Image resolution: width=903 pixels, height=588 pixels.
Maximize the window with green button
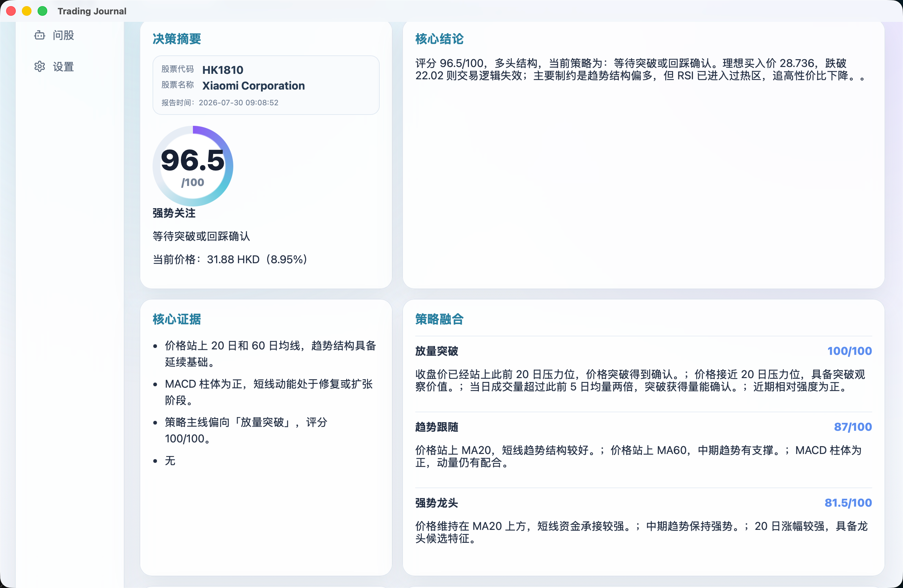point(42,11)
